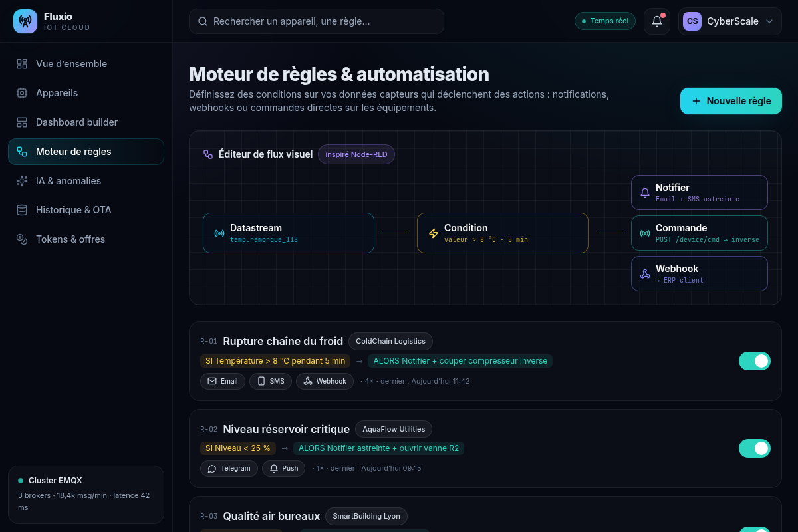Viewport: 798px width, 532px height.
Task: Click the Cluster EMQX status card
Action: click(86, 495)
